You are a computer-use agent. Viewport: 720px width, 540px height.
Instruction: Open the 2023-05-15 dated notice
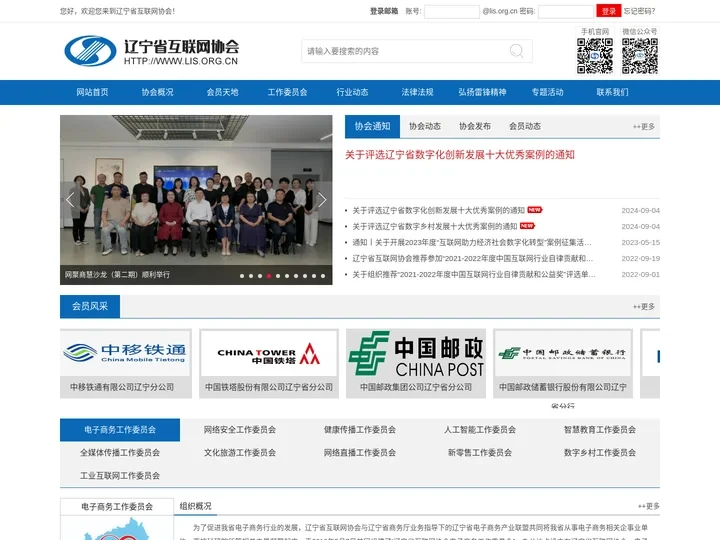(472, 242)
